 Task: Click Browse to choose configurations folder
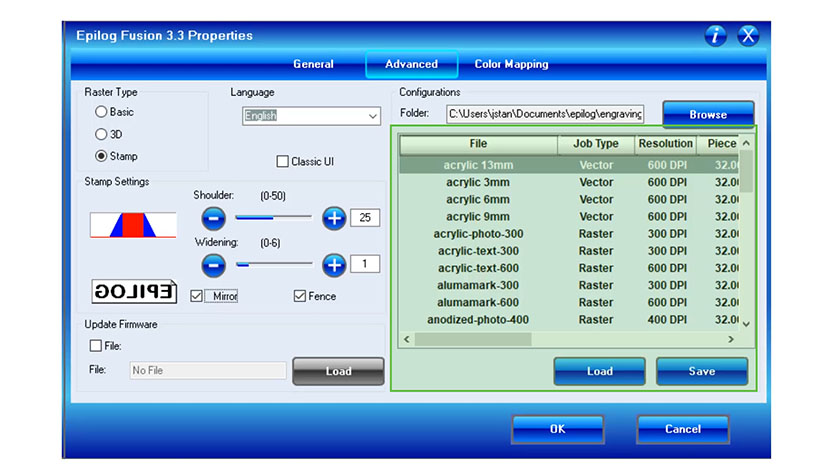707,115
